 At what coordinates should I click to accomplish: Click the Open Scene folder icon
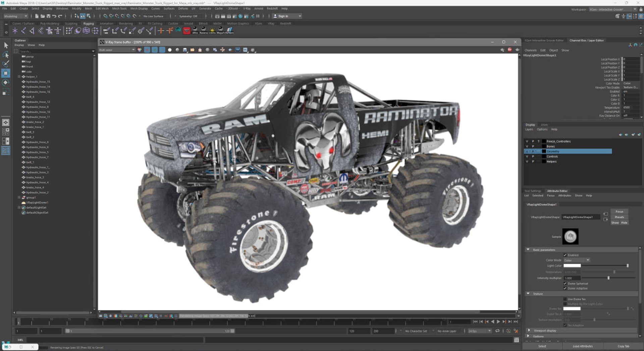pos(43,16)
